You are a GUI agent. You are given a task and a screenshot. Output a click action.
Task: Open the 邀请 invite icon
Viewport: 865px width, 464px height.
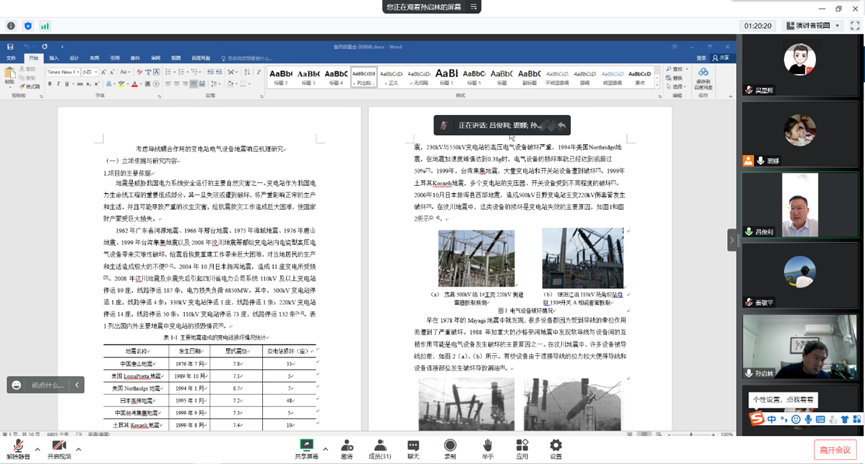(x=347, y=445)
